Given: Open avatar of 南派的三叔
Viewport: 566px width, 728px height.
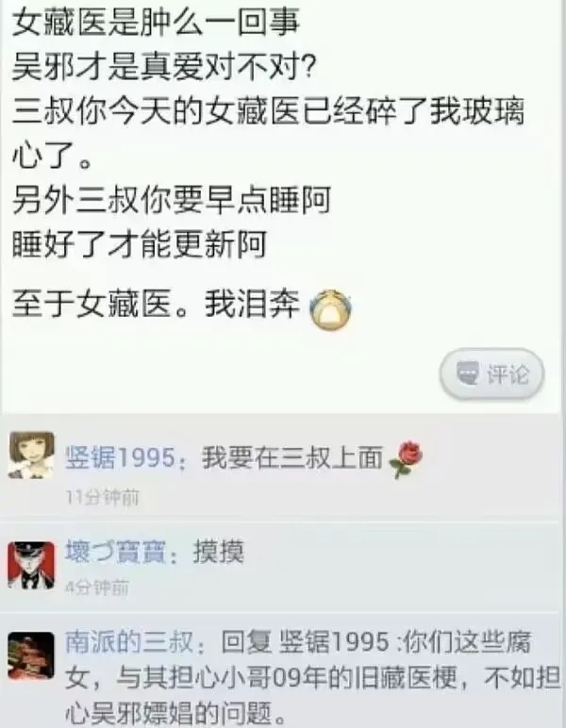Looking at the screenshot, I should click(31, 655).
